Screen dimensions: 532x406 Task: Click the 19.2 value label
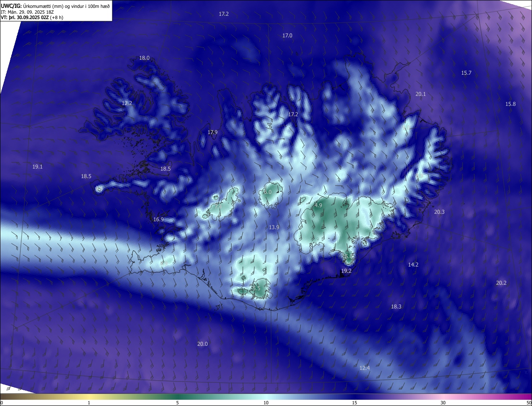point(346,271)
